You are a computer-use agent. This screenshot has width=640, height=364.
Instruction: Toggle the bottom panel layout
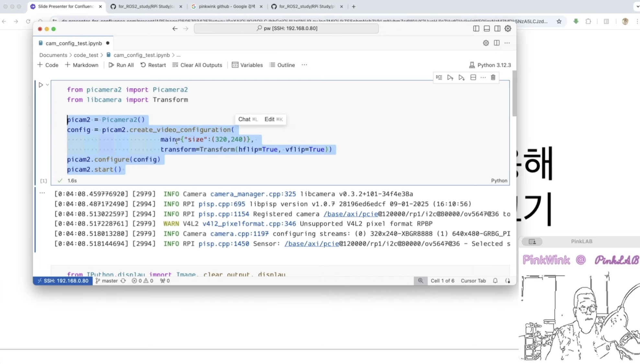tap(486, 28)
